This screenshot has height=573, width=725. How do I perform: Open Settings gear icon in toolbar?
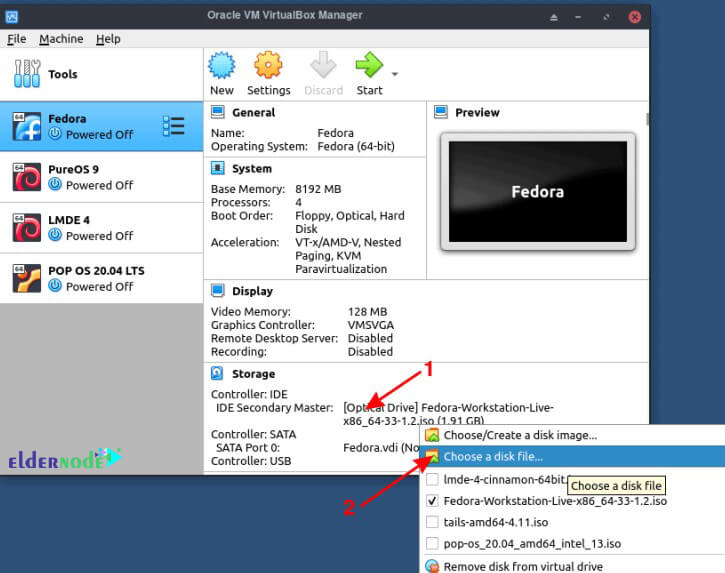click(268, 65)
